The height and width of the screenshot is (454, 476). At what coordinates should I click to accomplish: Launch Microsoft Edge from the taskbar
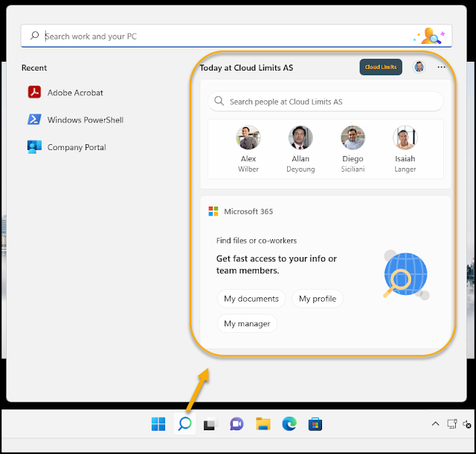pos(289,424)
